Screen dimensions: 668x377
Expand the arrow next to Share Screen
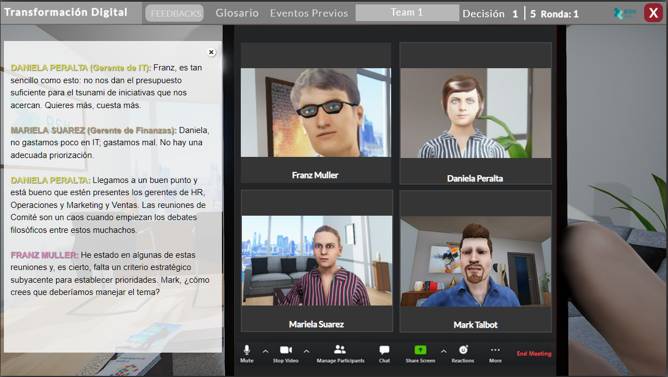(x=443, y=351)
